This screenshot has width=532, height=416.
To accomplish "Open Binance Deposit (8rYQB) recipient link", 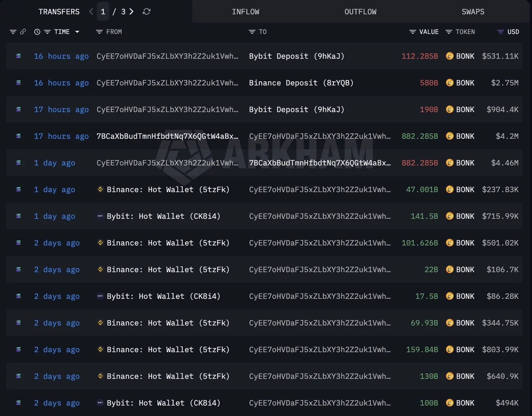I will (x=301, y=83).
